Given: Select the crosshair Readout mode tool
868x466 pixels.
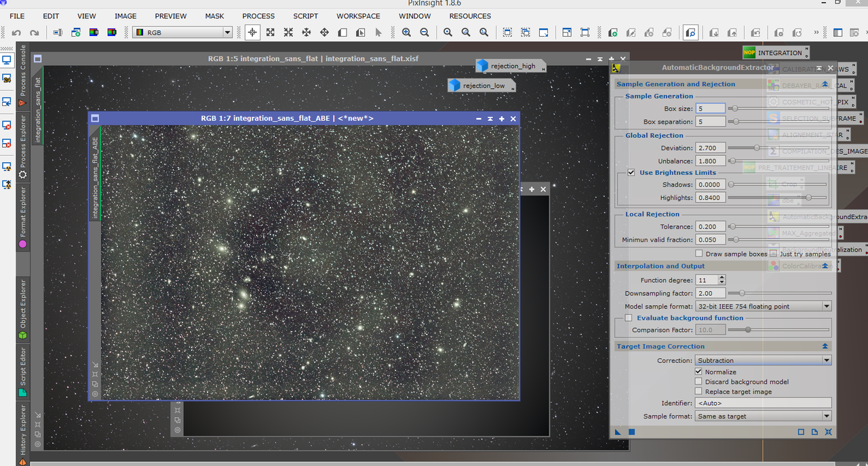Looking at the screenshot, I should 252,33.
